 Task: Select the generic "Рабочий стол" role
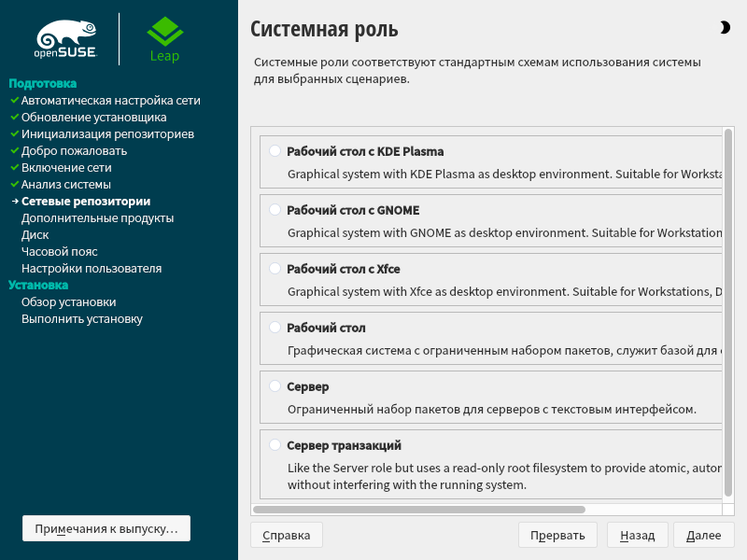(x=275, y=328)
